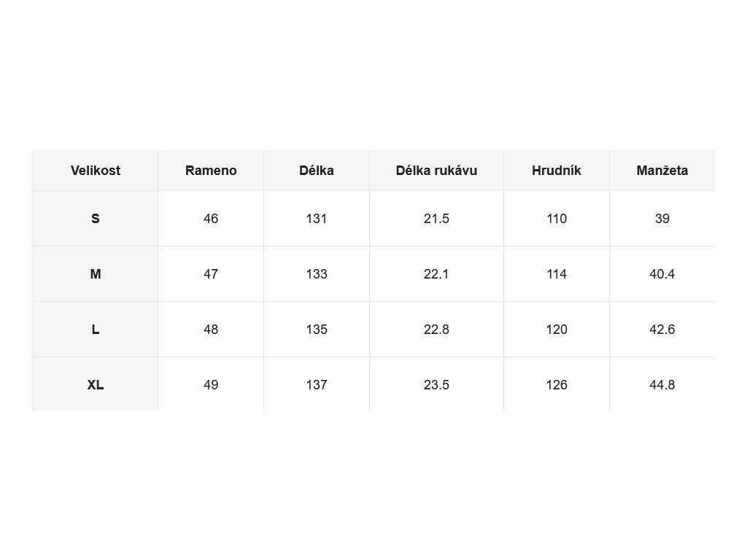747x560 pixels.
Task: Select the XL size row label
Action: [96, 384]
